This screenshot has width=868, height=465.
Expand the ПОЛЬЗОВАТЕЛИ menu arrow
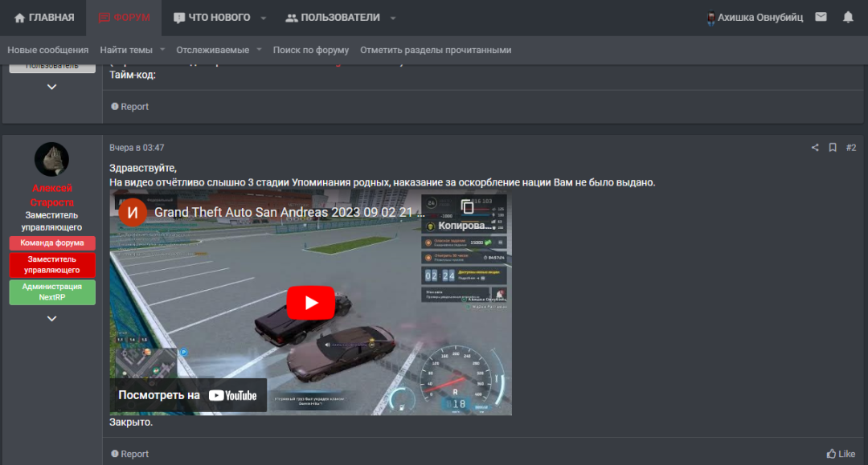(393, 18)
